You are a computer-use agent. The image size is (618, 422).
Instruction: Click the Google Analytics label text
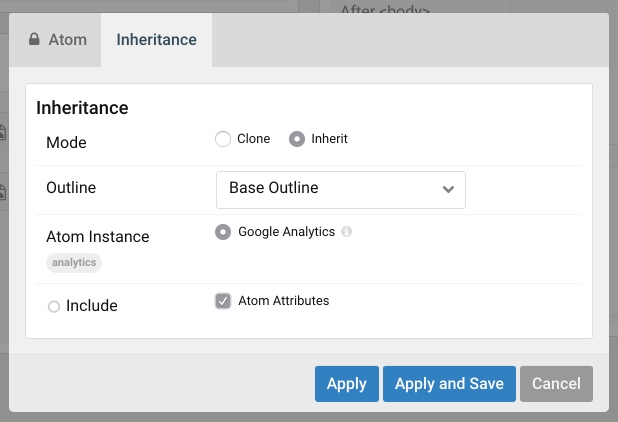tap(286, 232)
